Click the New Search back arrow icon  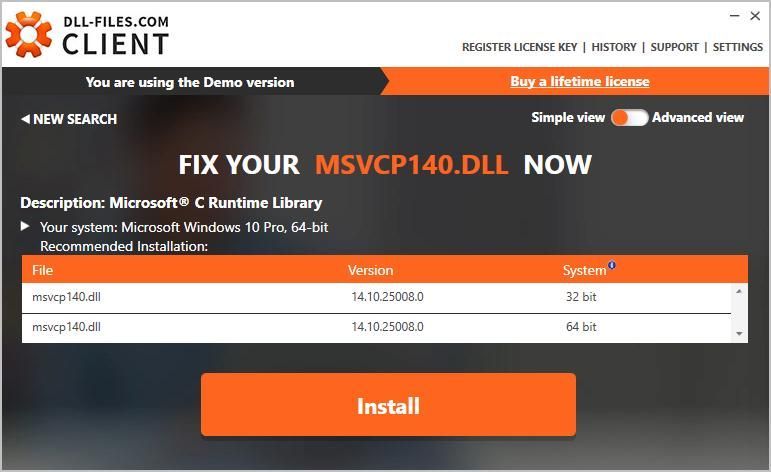25,119
